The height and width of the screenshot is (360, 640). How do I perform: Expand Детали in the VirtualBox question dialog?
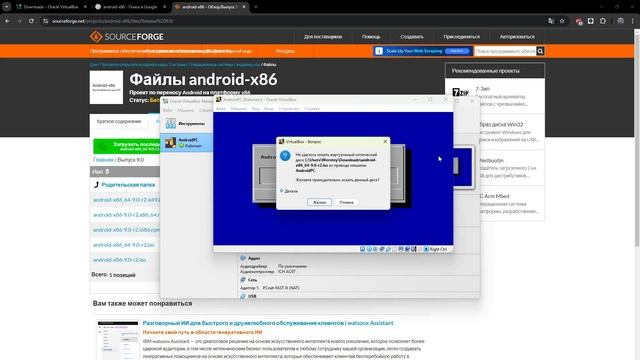click(x=289, y=191)
